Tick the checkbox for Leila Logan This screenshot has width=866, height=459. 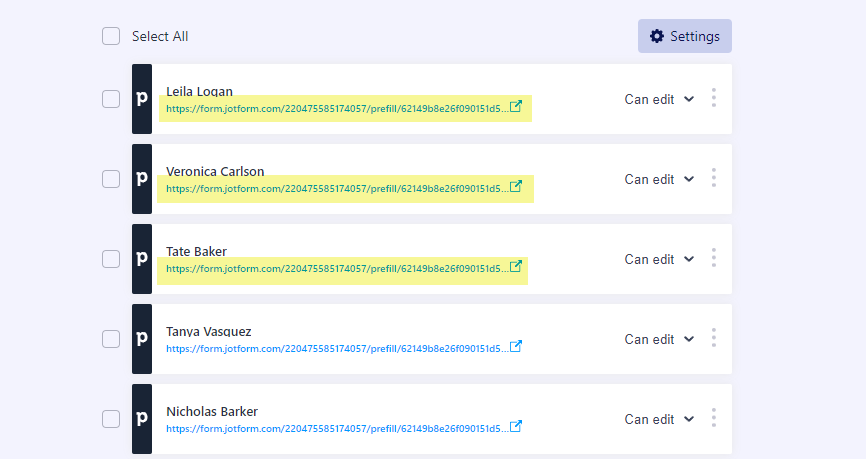pyautogui.click(x=111, y=99)
